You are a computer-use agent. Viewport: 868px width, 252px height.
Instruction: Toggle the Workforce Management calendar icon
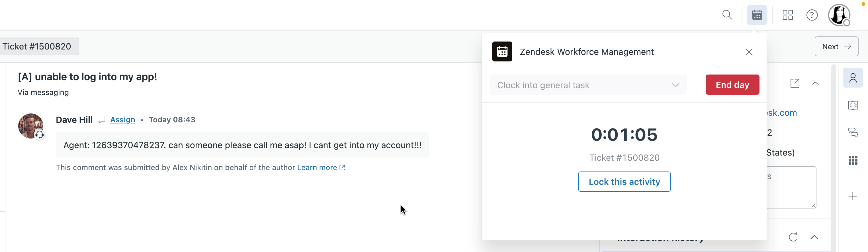point(757,15)
